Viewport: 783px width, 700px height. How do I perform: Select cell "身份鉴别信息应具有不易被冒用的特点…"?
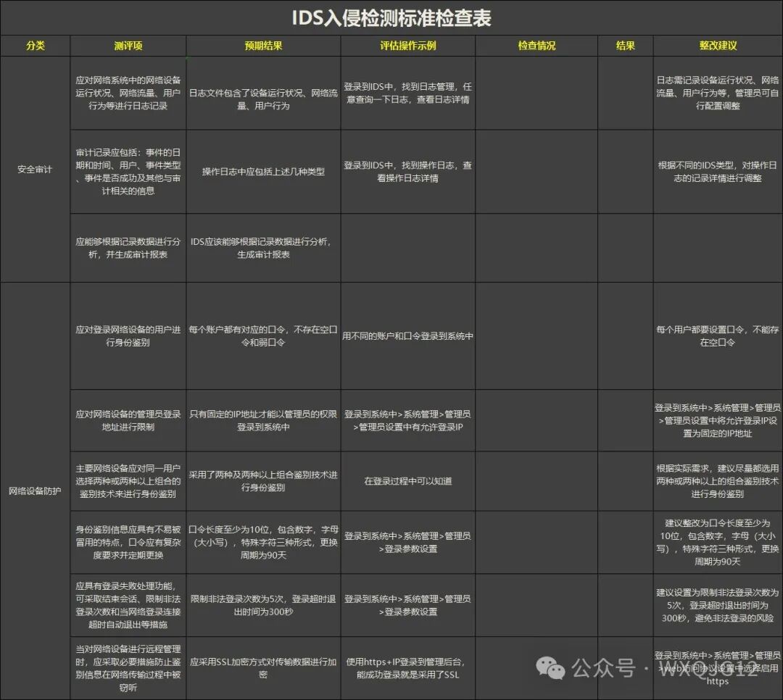[128, 542]
